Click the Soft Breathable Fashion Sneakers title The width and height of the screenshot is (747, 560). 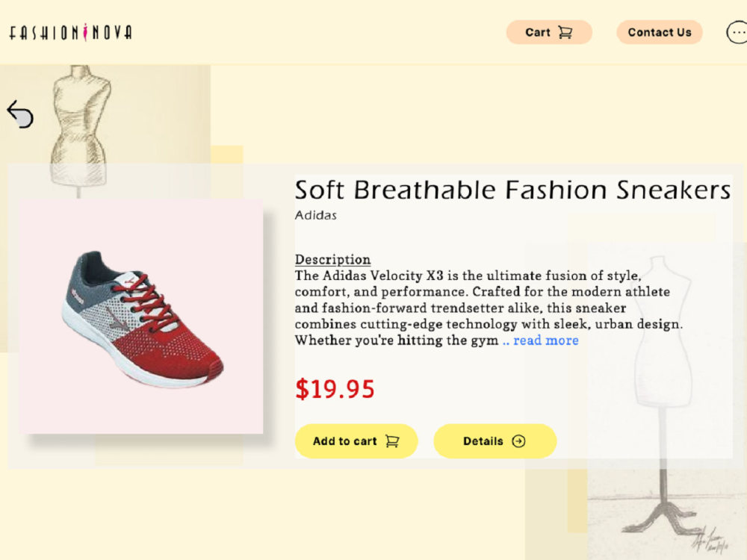coord(512,190)
